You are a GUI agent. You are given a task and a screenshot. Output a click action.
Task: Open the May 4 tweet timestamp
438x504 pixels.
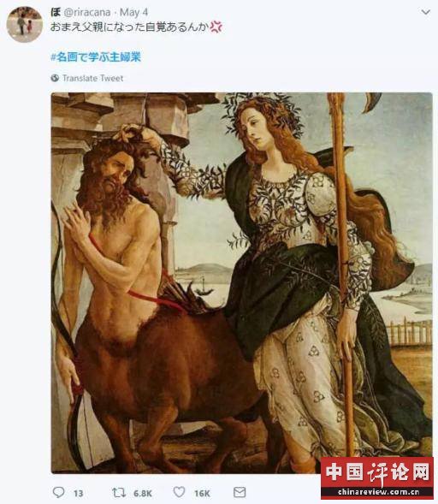click(x=133, y=13)
